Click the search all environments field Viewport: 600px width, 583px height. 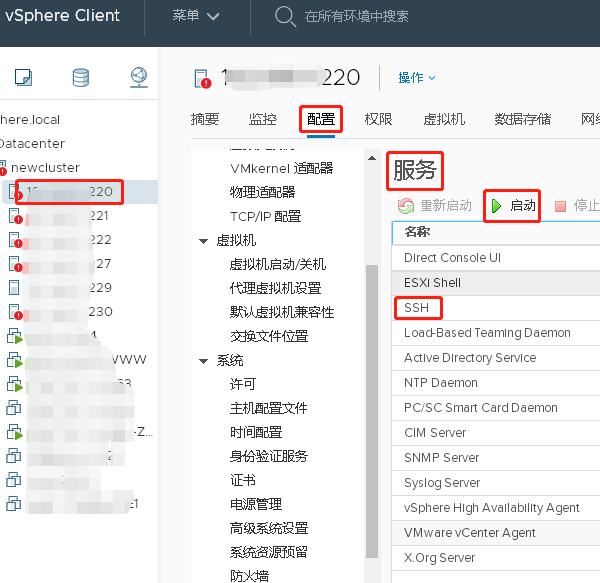[356, 16]
